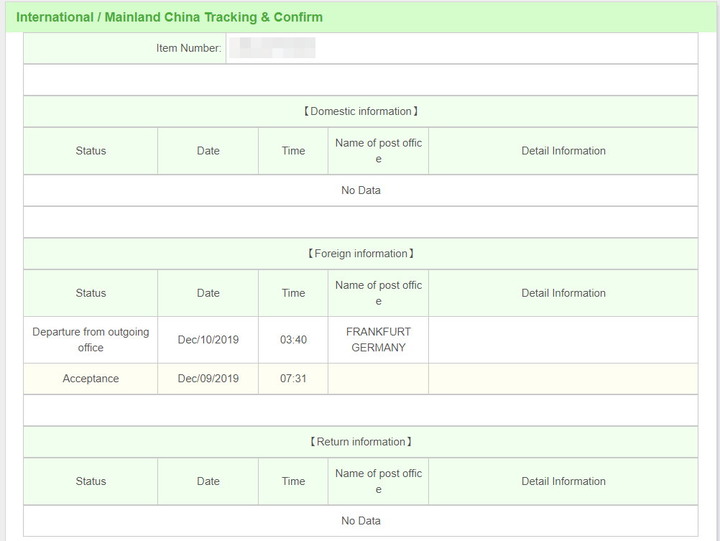720x541 pixels.
Task: Click the Tracking & Confirm page title
Action: point(169,17)
